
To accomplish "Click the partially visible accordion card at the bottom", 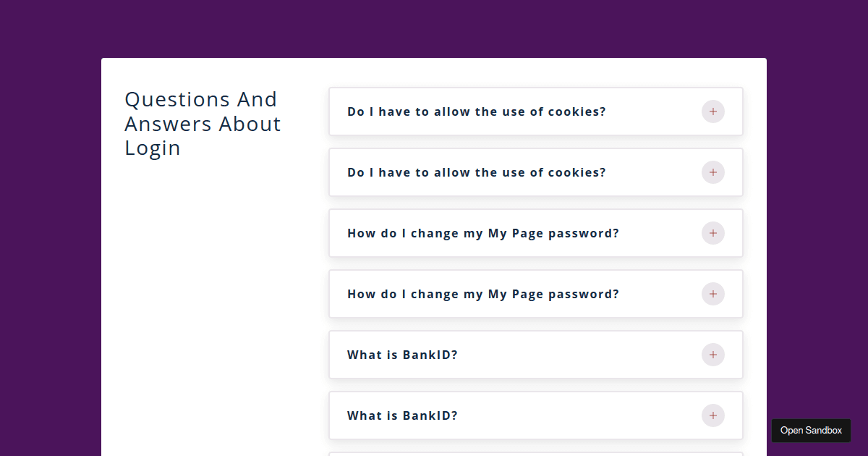I will 535,454.
